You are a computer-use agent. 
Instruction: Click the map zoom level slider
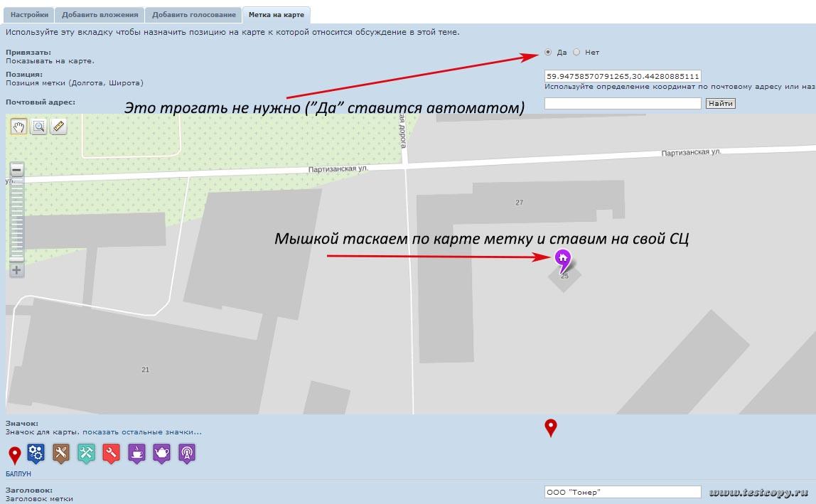coord(17,220)
